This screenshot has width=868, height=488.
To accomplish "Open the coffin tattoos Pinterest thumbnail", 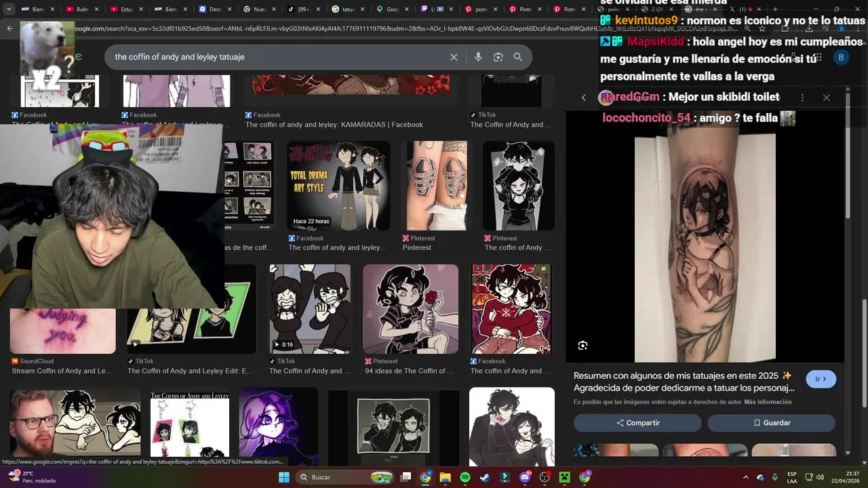I will click(437, 186).
